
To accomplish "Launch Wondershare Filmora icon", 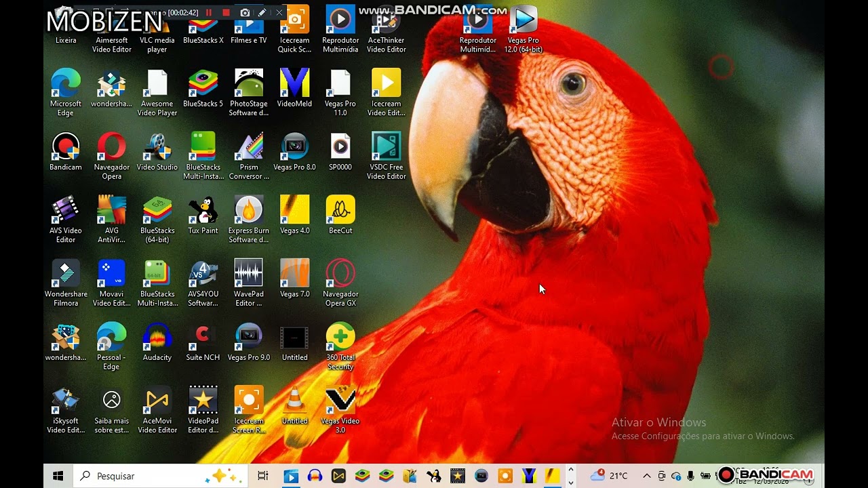I will pyautogui.click(x=66, y=283).
